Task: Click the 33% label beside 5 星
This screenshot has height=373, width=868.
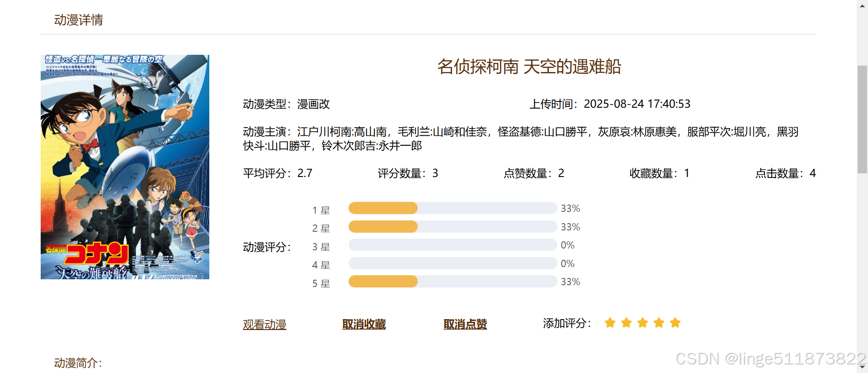Action: click(571, 282)
